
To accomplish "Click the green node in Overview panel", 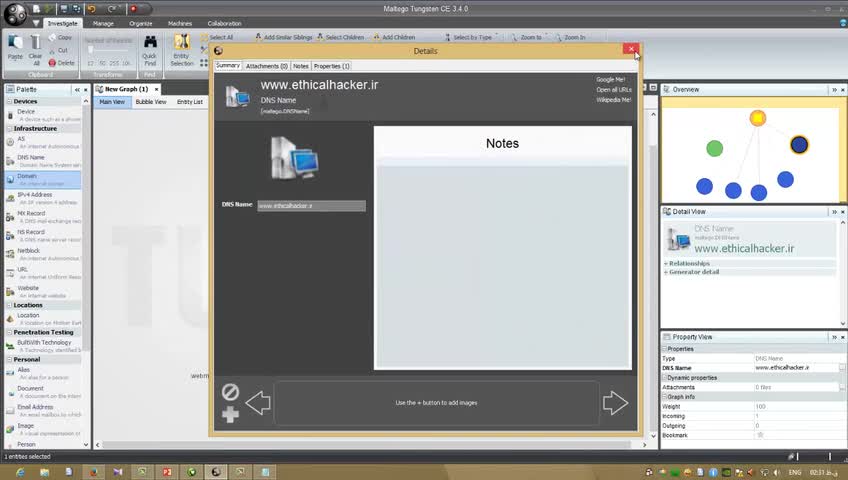I will (x=714, y=148).
